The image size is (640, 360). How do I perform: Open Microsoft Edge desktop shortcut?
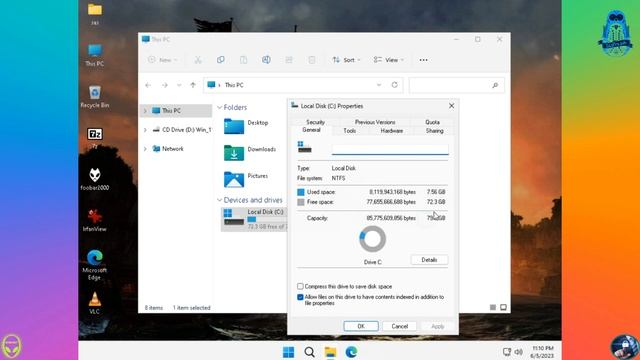click(95, 264)
